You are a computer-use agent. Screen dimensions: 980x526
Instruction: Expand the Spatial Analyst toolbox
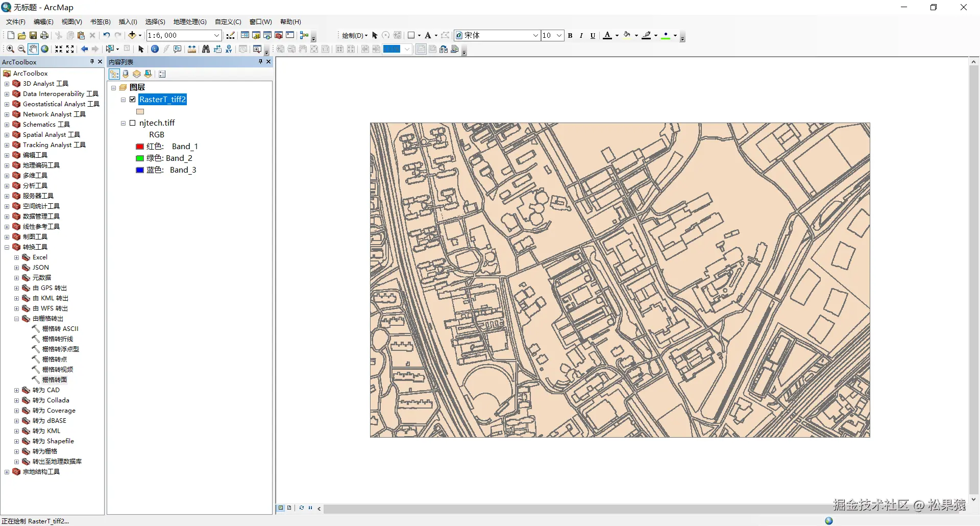(7, 135)
